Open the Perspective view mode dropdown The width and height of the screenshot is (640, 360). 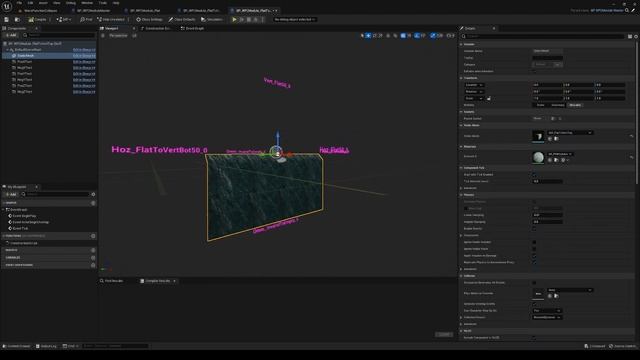[x=118, y=36]
